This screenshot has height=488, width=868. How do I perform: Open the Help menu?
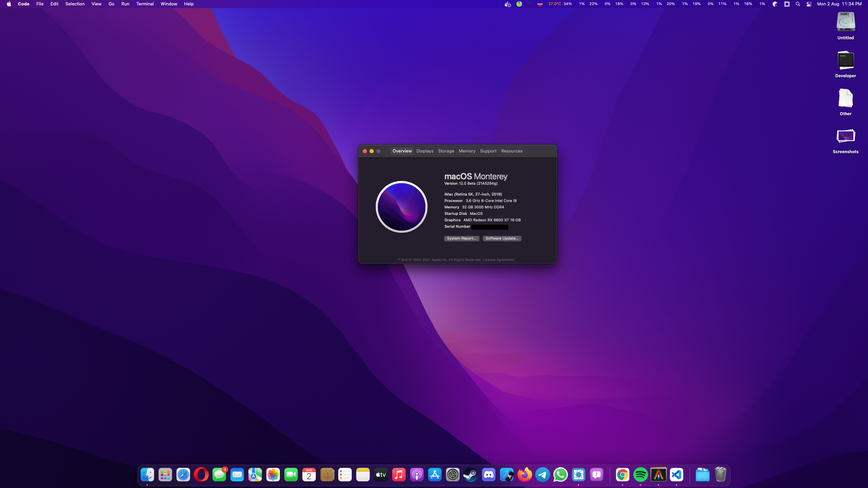click(x=189, y=4)
